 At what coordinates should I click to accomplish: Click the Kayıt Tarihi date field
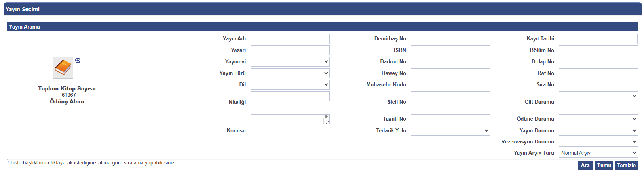[x=598, y=39]
